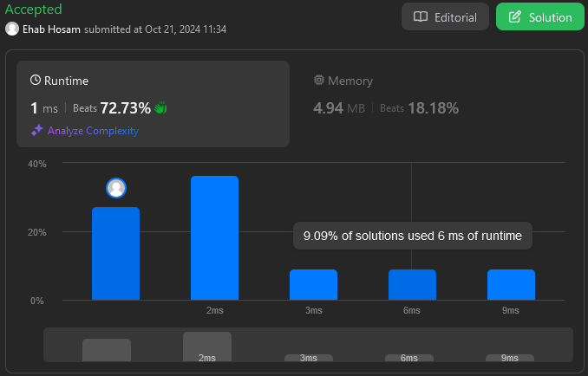This screenshot has width=588, height=376.
Task: Open the Ehab Hosam username link
Action: click(52, 29)
